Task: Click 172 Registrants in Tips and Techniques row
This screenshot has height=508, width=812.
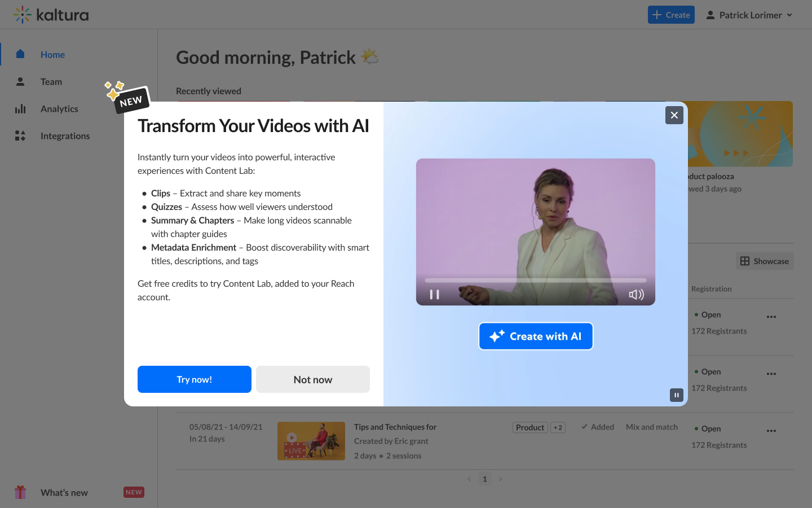Action: (719, 445)
